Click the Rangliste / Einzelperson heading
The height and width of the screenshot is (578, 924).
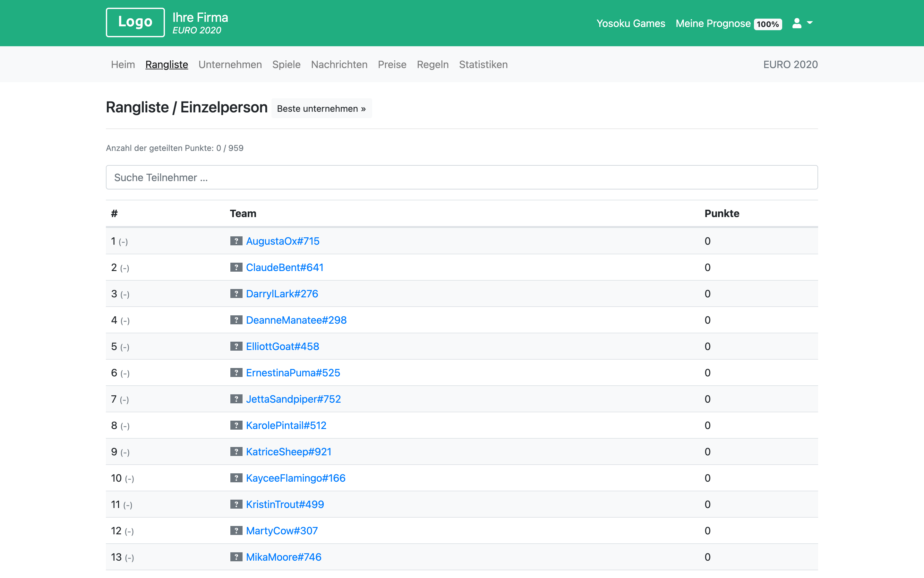point(187,108)
